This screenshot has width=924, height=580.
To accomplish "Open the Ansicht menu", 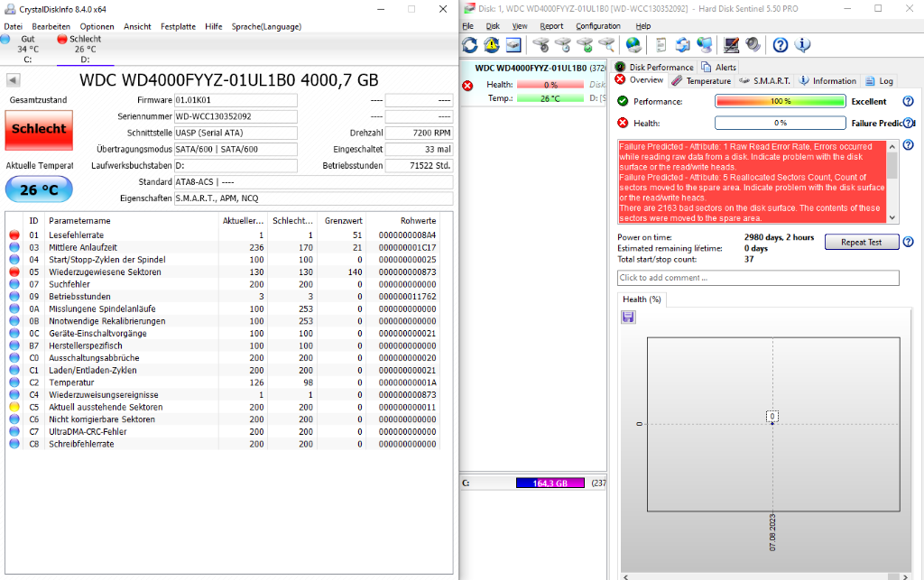I will 137,26.
